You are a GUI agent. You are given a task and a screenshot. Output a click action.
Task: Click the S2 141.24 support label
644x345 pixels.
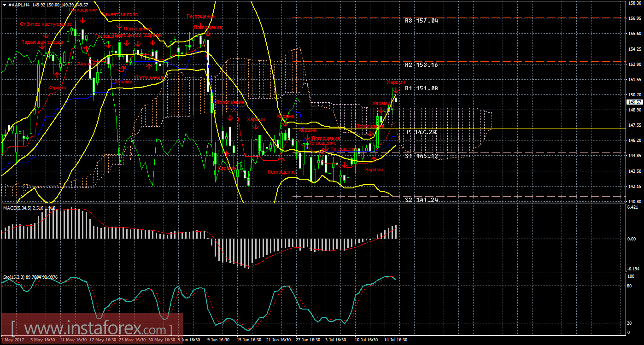pos(421,200)
